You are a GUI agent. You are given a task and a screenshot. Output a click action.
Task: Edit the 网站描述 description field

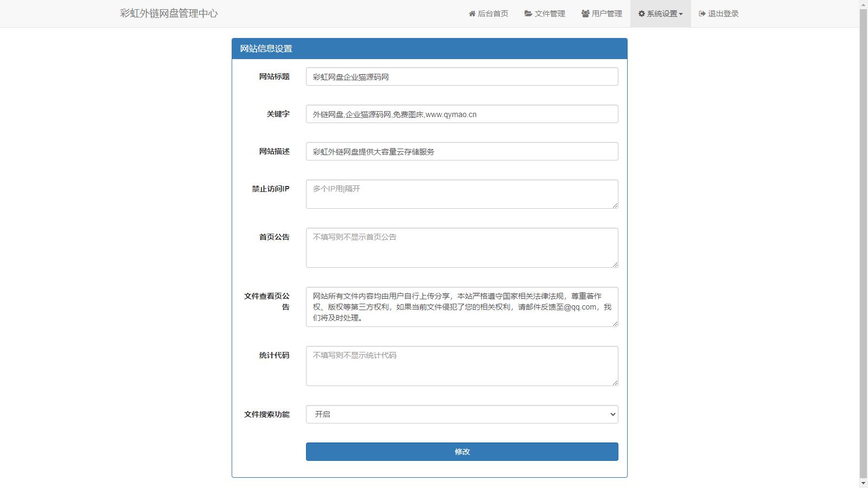pos(461,151)
